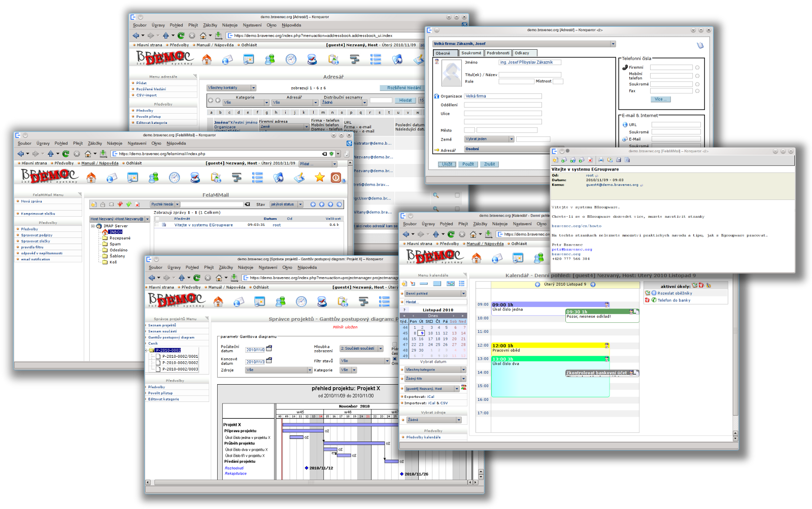Open the Přidat dropdown in FelaMiMail header
This screenshot has width=812, height=509.
click(318, 164)
